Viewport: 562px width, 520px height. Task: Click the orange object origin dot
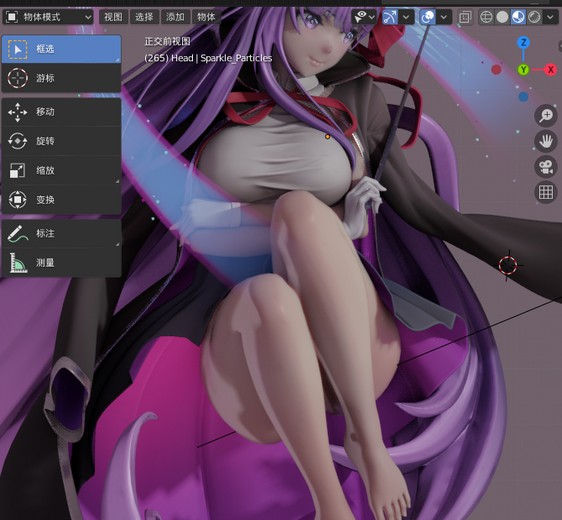tap(327, 137)
